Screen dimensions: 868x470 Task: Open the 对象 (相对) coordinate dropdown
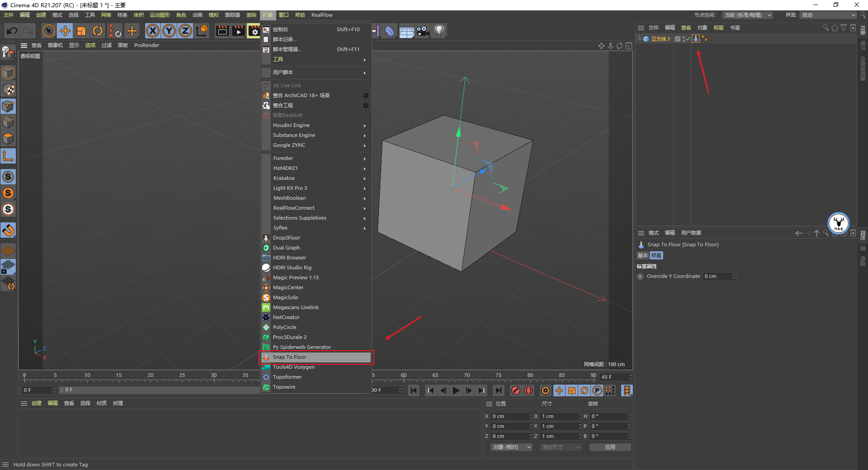click(x=511, y=447)
